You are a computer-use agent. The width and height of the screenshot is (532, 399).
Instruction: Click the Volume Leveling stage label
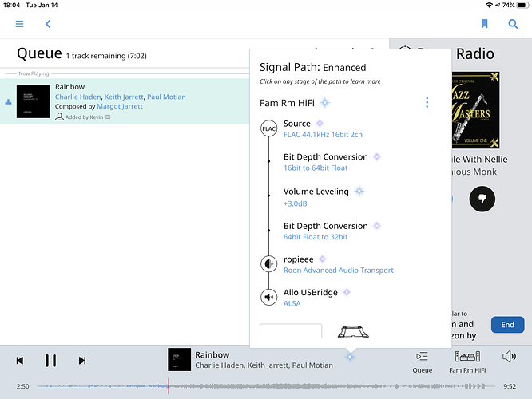tap(316, 192)
